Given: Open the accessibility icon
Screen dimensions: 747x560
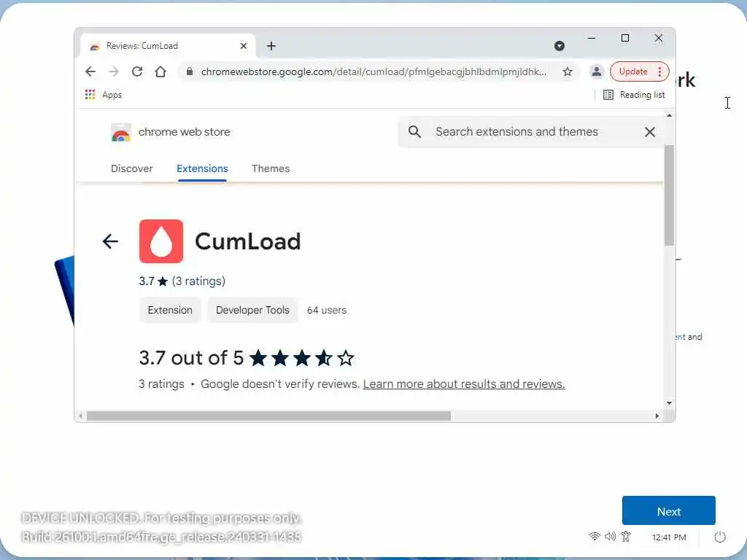Looking at the screenshot, I should click(x=626, y=537).
